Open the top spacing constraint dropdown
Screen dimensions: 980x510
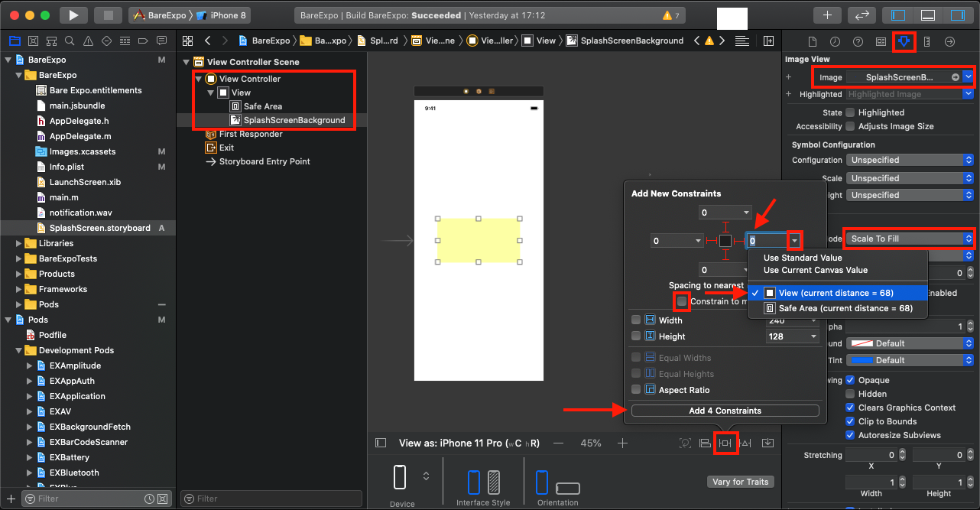[x=745, y=213]
